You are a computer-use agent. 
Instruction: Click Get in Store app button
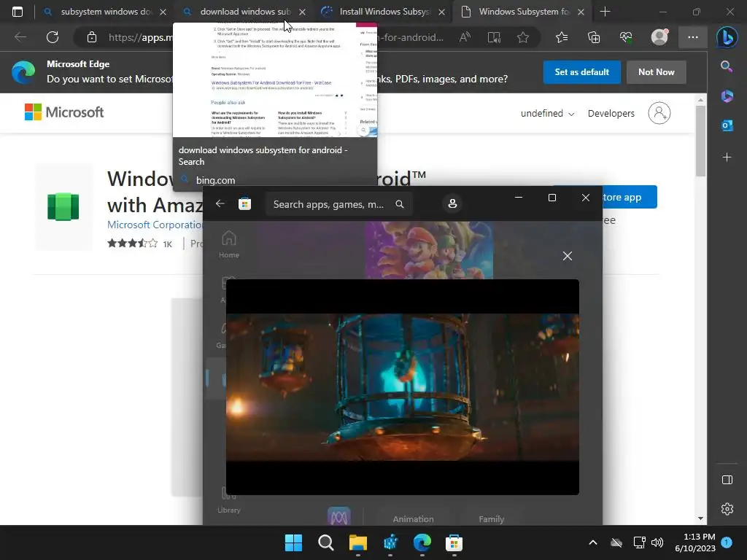pyautogui.click(x=629, y=197)
